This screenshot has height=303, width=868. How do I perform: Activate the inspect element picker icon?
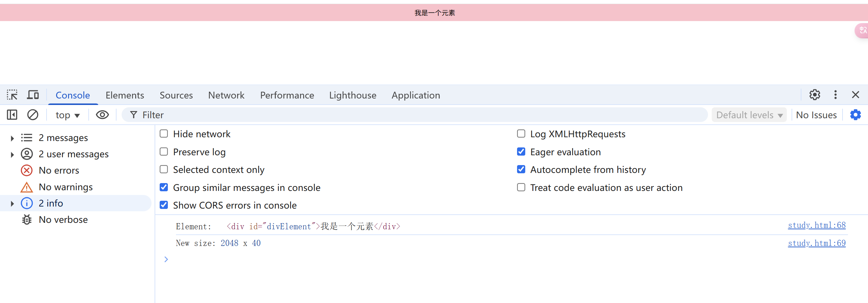(12, 95)
